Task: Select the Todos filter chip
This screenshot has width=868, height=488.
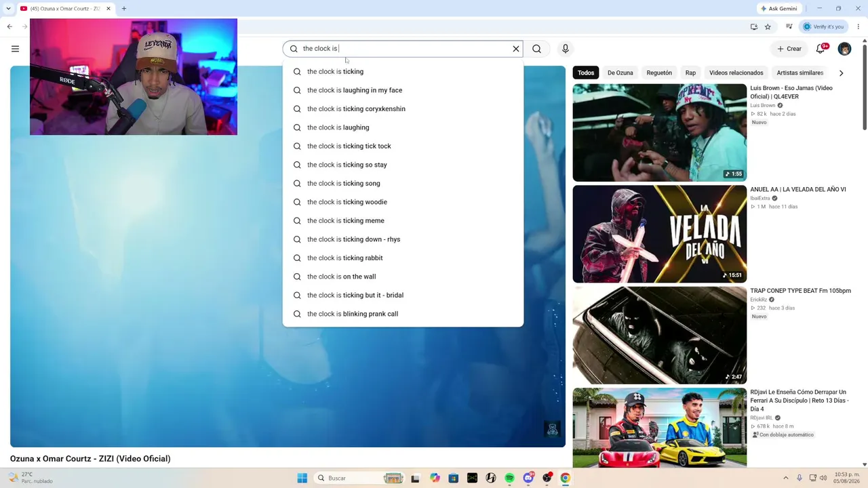Action: [586, 73]
